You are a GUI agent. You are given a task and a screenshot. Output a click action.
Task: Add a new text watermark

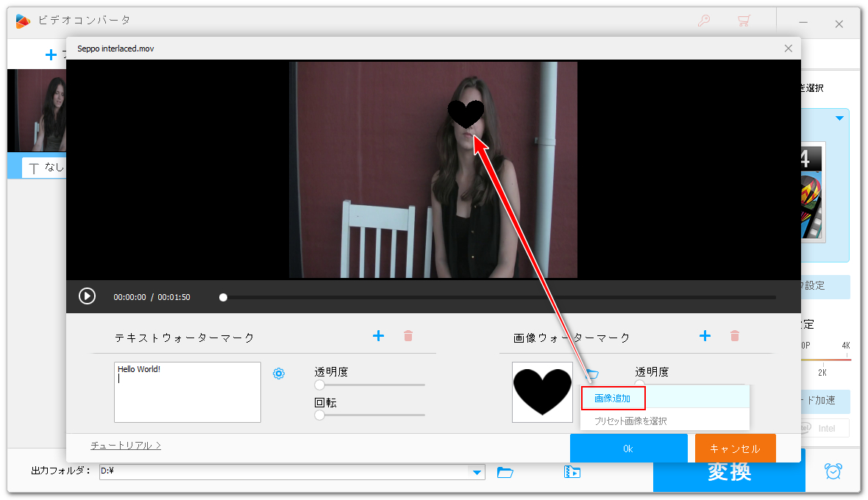click(x=378, y=336)
